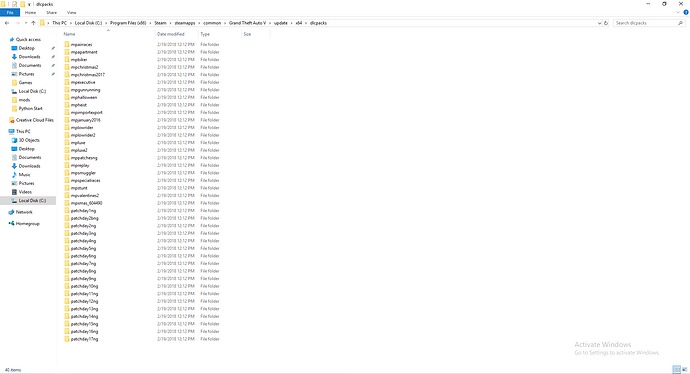The height and width of the screenshot is (374, 690).
Task: Click the Music note icon in sidebar
Action: [14, 175]
